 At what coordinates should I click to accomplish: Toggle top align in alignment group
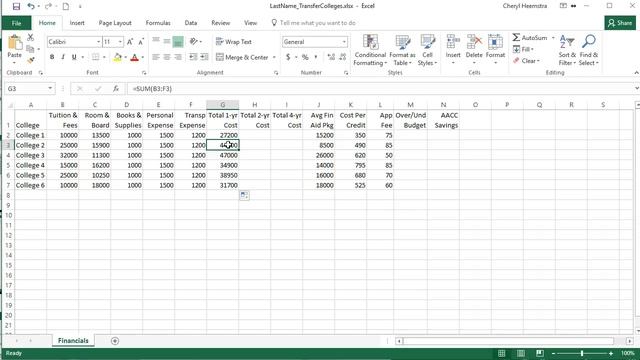pyautogui.click(x=156, y=41)
